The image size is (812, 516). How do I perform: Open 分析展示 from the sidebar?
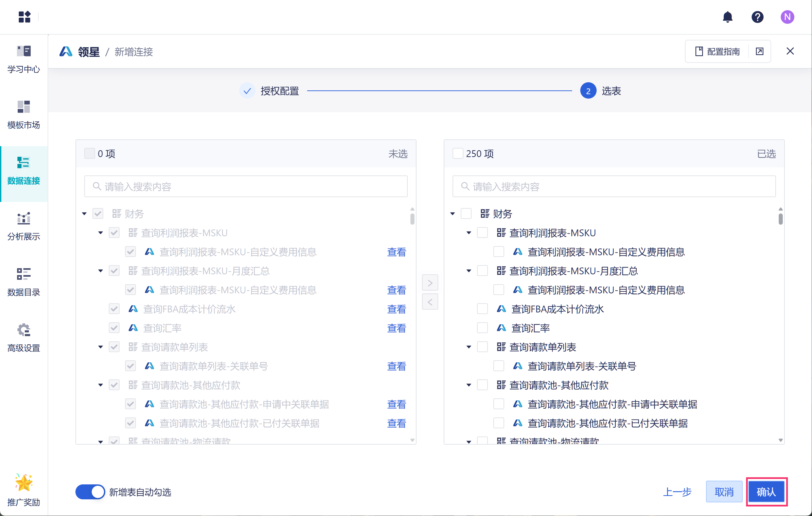click(x=24, y=226)
